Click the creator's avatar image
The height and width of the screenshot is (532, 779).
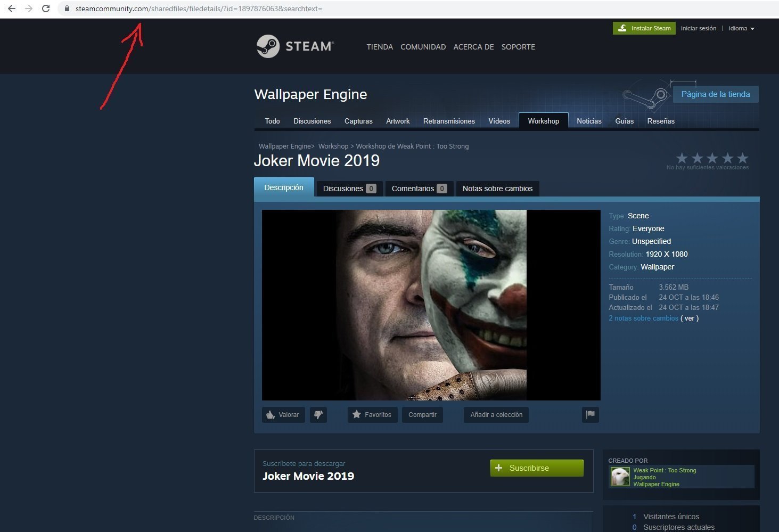point(620,477)
